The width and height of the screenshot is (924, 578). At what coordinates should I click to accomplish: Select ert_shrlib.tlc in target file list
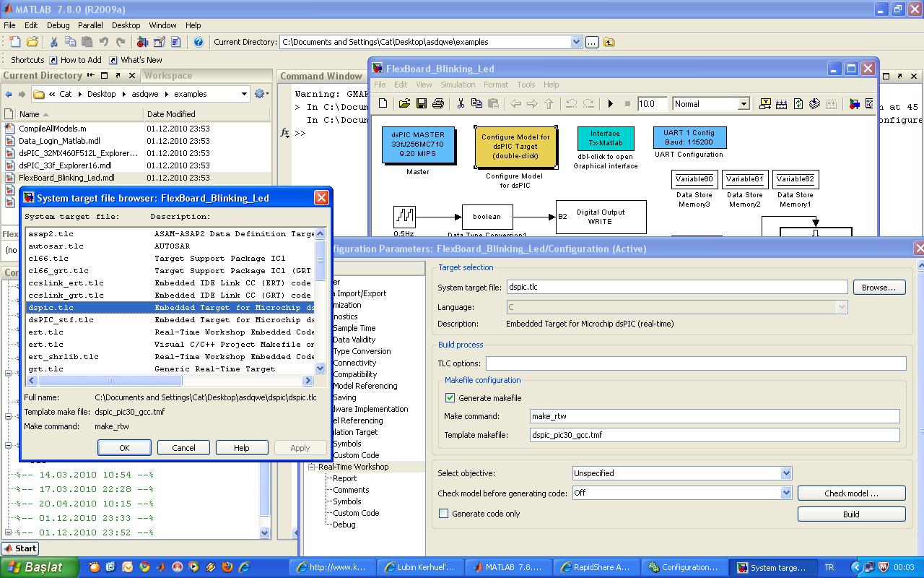pos(170,357)
